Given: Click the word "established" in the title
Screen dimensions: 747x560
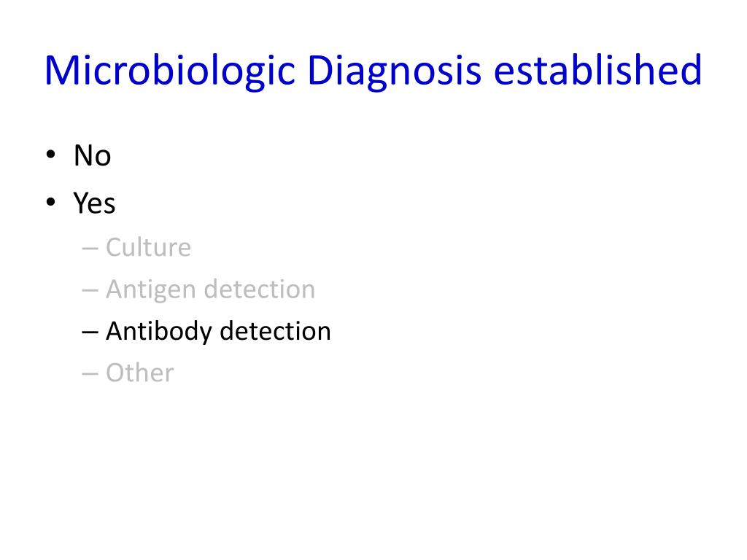Looking at the screenshot, I should tap(597, 71).
